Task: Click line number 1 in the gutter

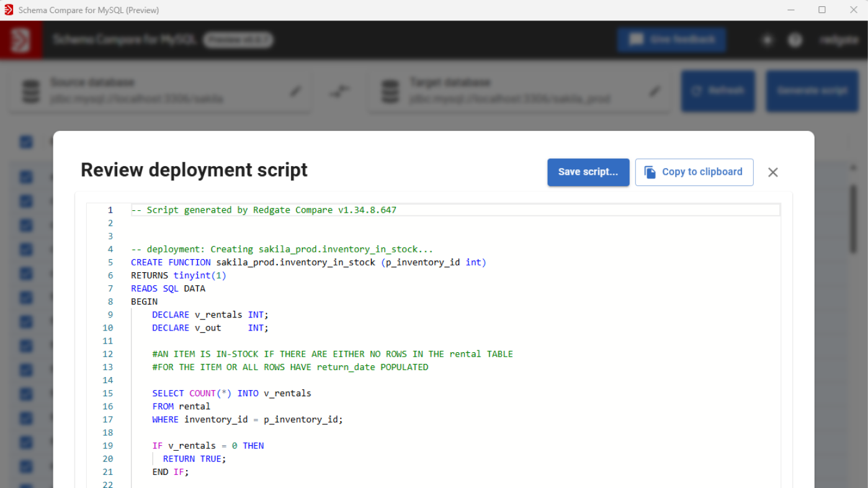Action: coord(110,210)
